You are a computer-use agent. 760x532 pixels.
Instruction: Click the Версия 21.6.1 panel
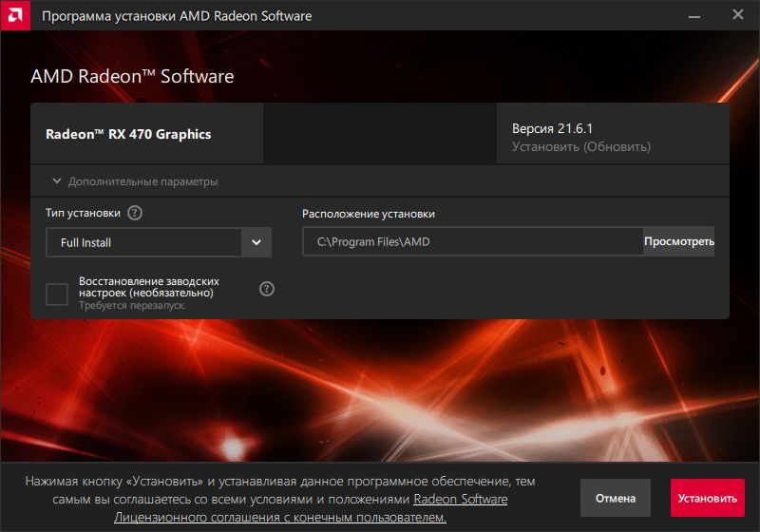tap(613, 134)
